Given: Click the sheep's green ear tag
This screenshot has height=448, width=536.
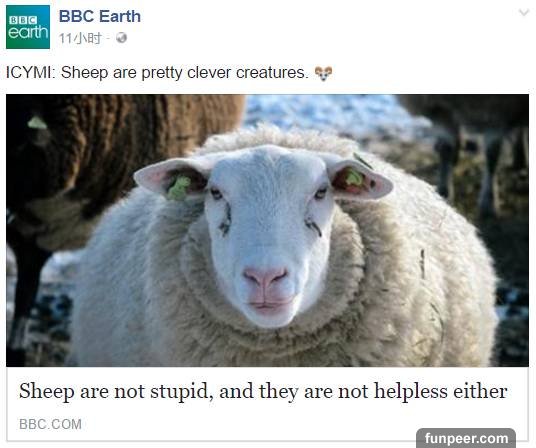Looking at the screenshot, I should click(179, 188).
